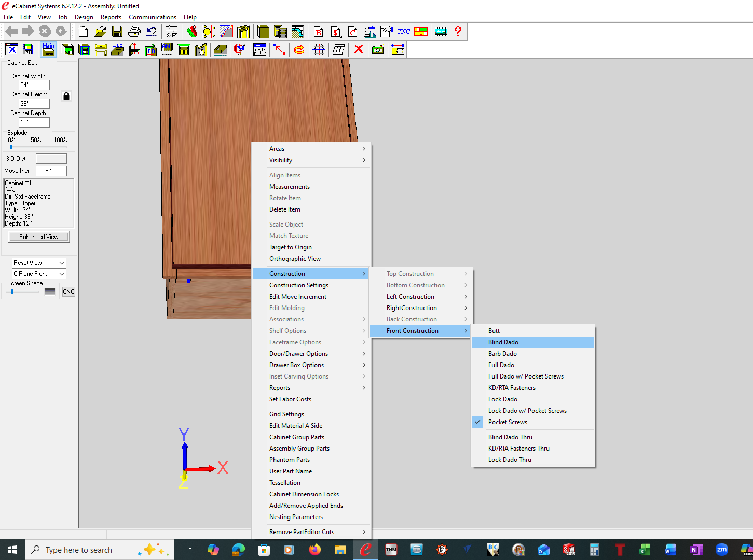Image resolution: width=753 pixels, height=560 pixels.
Task: Click the Print icon in toolbar
Action: click(134, 32)
